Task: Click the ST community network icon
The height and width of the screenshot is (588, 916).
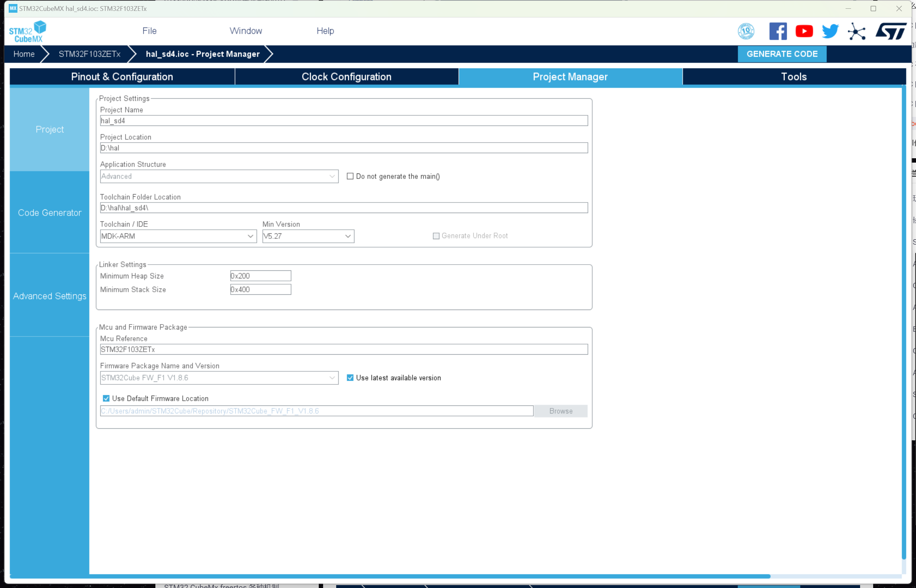Action: point(856,31)
